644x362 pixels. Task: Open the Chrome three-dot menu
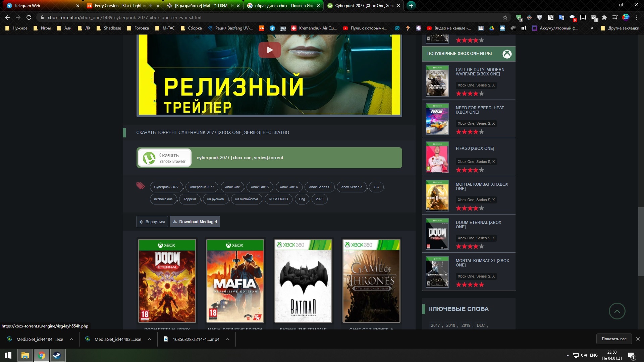point(637,17)
